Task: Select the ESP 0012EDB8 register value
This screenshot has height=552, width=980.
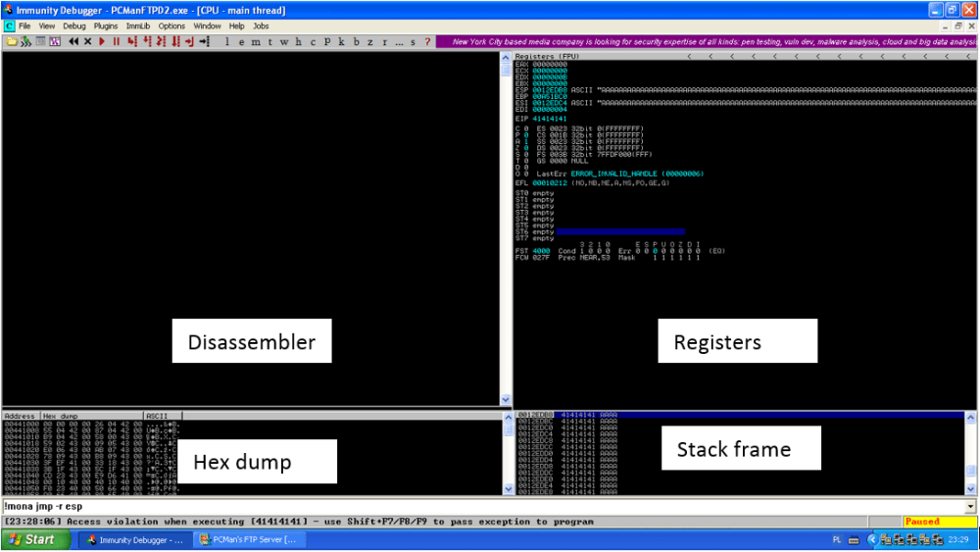Action: pos(550,90)
